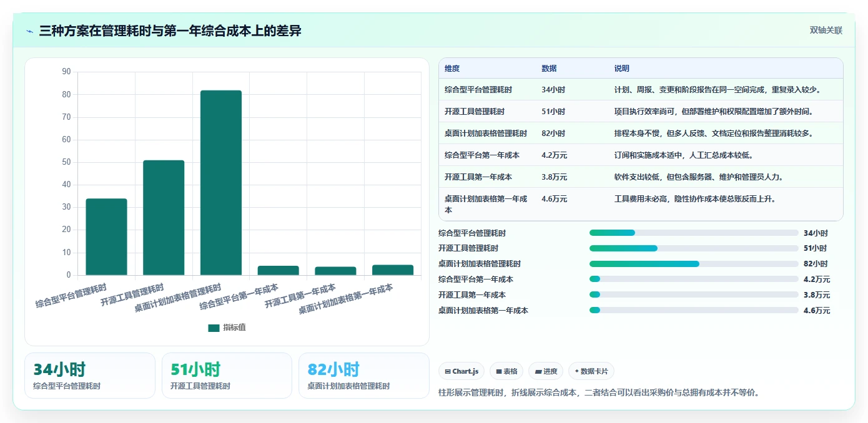This screenshot has height=423, width=868.
Task: Select the 开源工具第一年成本 table row label
Action: (x=478, y=177)
